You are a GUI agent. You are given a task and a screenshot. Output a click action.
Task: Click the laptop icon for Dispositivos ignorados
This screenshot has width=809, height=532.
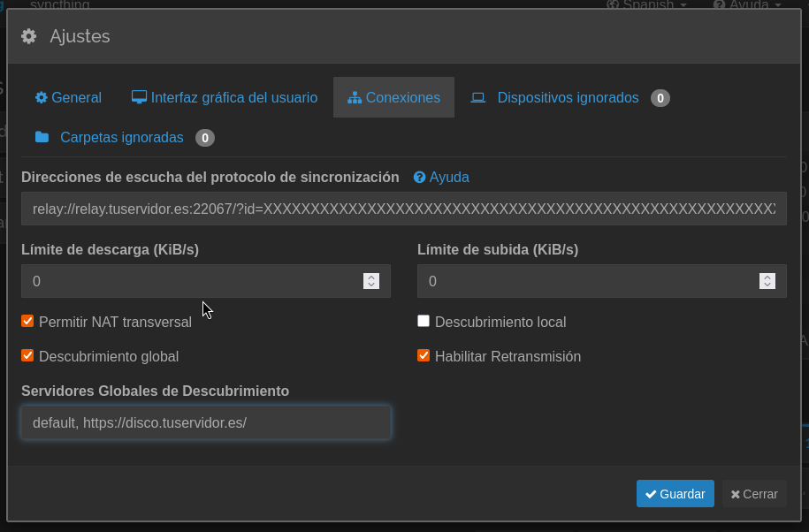pyautogui.click(x=478, y=98)
